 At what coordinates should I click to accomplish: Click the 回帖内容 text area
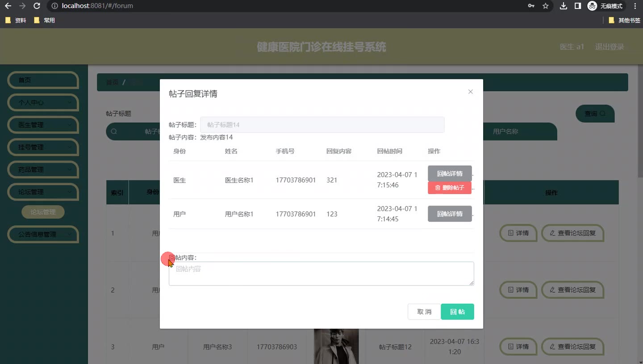(321, 273)
